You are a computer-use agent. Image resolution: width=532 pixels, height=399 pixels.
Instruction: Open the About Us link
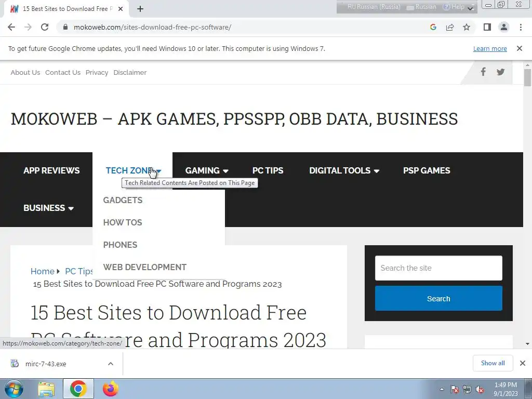[x=25, y=72]
